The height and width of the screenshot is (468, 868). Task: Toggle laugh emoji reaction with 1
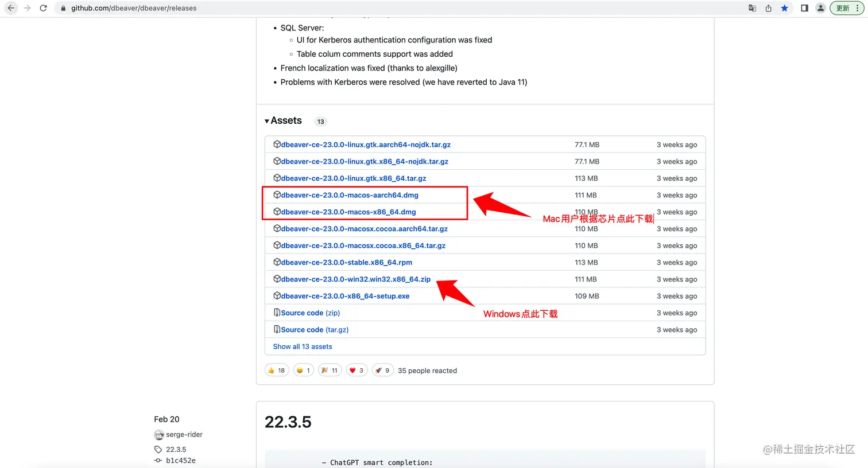coord(304,370)
